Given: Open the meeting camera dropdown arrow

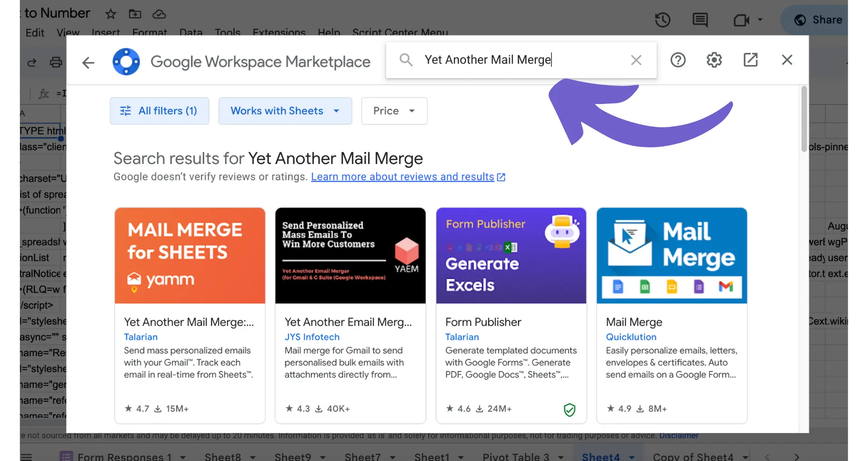Looking at the screenshot, I should tap(760, 20).
